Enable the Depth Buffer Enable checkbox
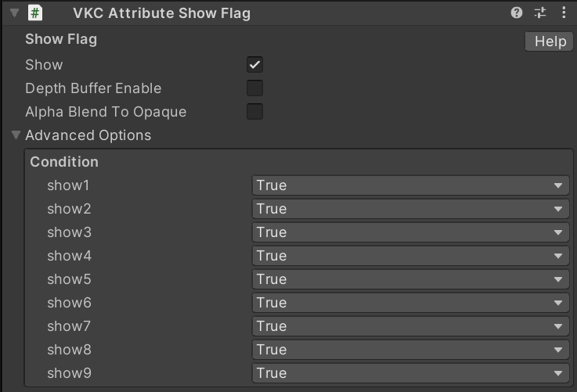Image resolution: width=577 pixels, height=392 pixels. pyautogui.click(x=254, y=88)
